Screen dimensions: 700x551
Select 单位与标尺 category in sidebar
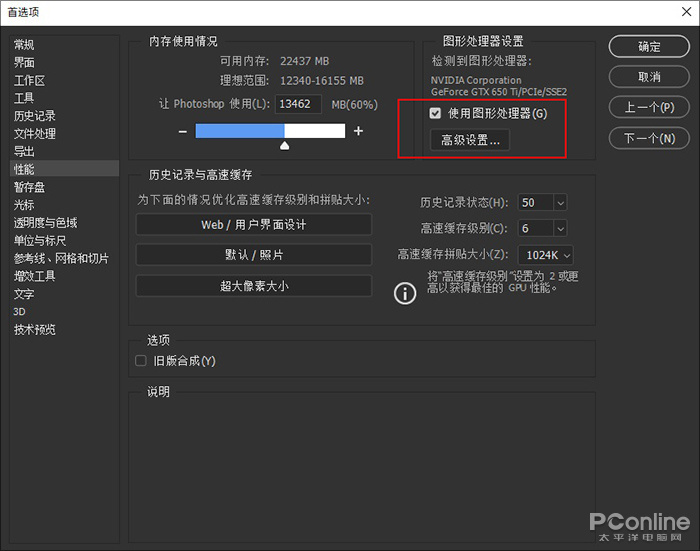(x=40, y=241)
